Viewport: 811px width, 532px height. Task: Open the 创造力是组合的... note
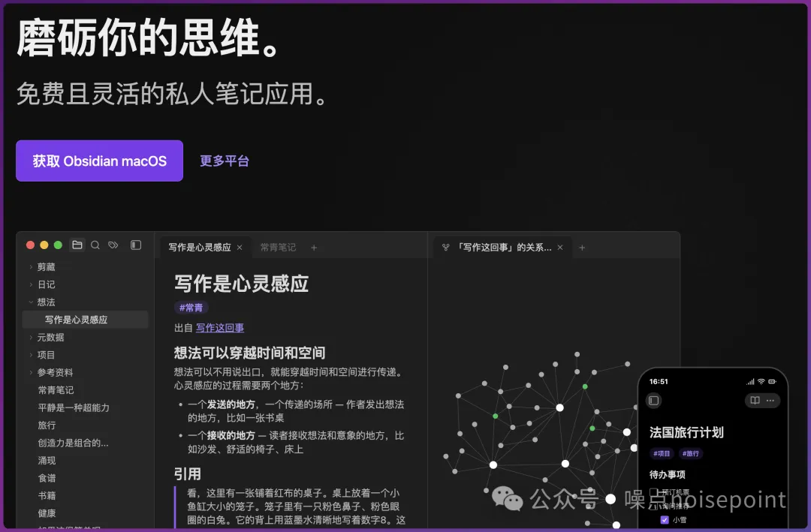(73, 443)
